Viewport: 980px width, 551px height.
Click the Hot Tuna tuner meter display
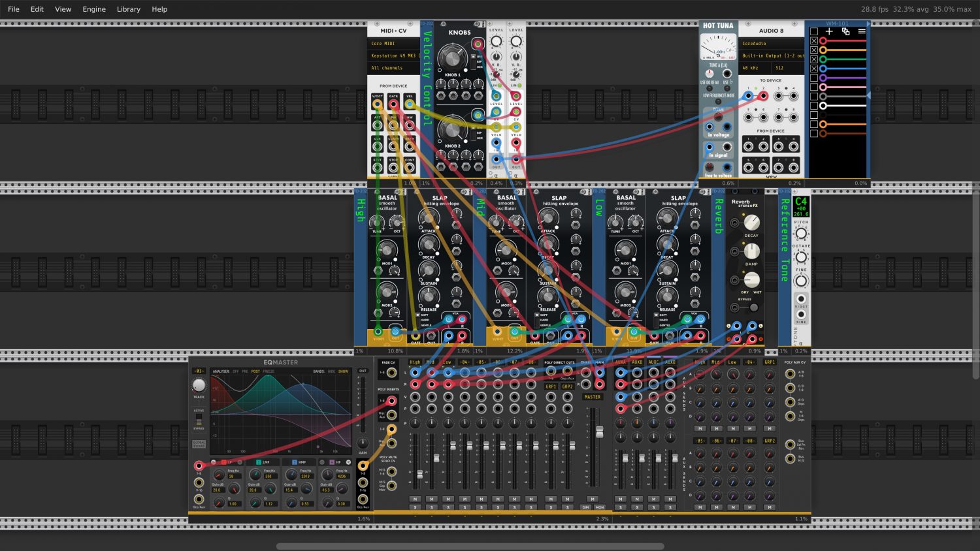718,47
